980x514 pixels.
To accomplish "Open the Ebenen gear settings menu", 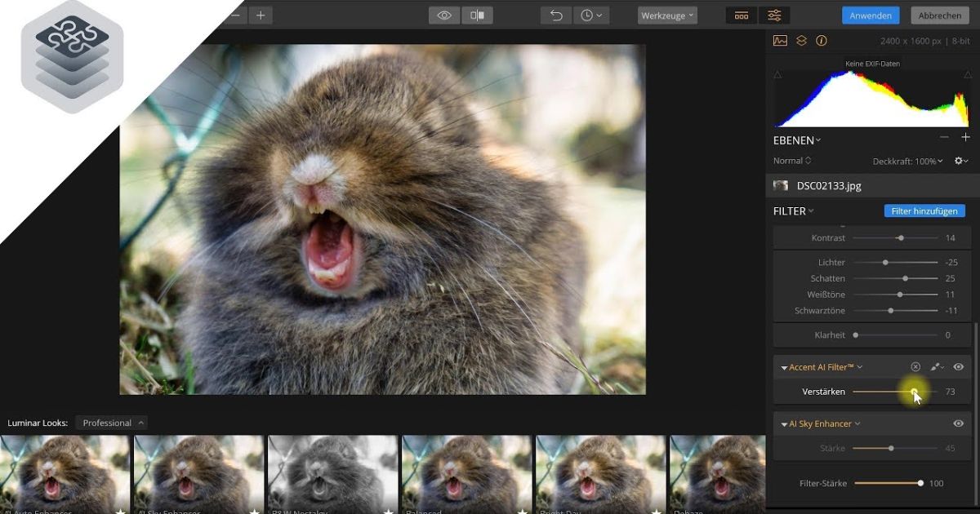I will pos(959,160).
